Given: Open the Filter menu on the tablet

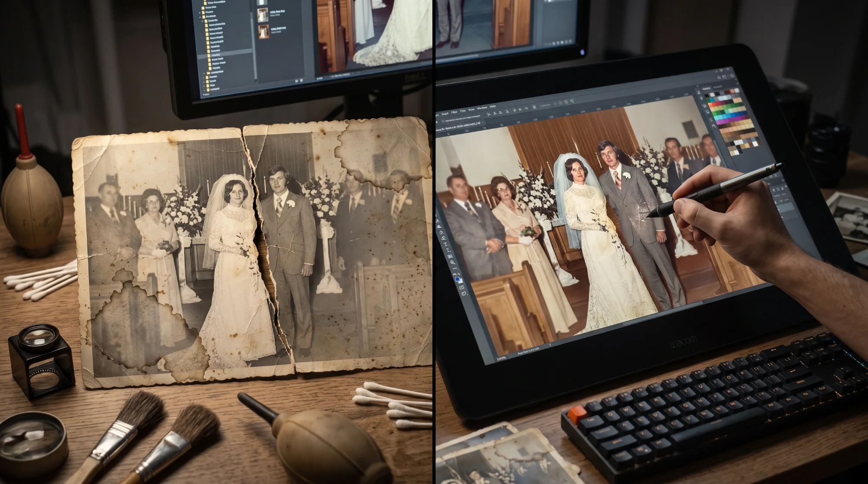Looking at the screenshot, I should click(454, 112).
